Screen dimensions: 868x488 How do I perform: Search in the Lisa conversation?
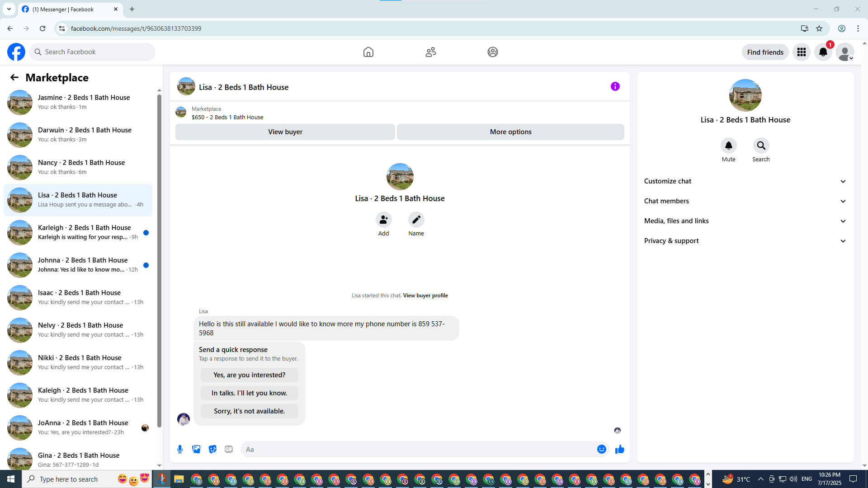point(761,145)
